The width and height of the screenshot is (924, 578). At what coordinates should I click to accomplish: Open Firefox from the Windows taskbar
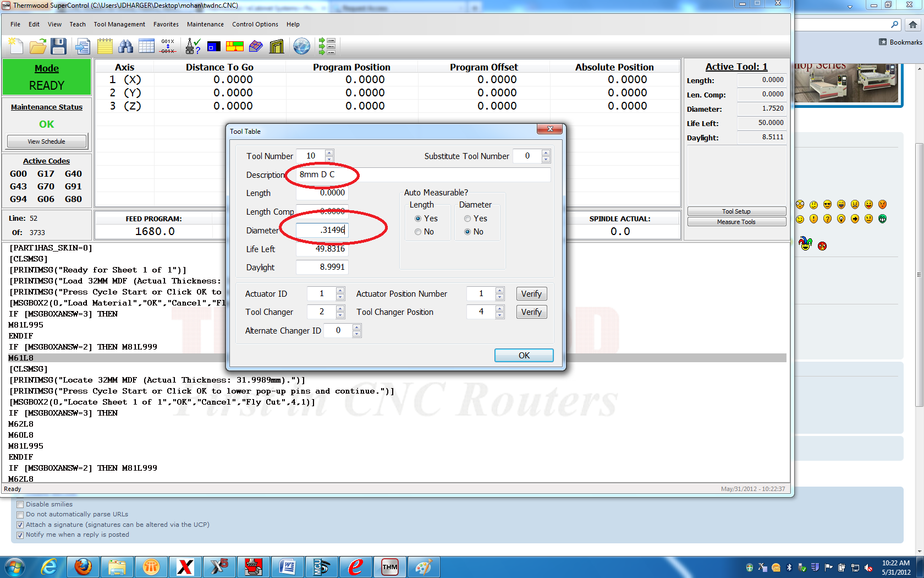83,566
